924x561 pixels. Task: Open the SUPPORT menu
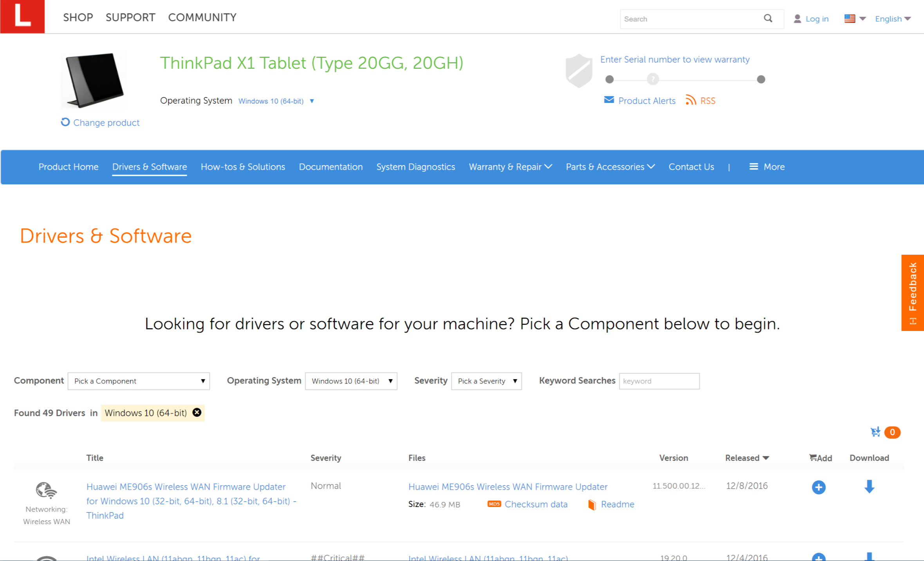(130, 17)
